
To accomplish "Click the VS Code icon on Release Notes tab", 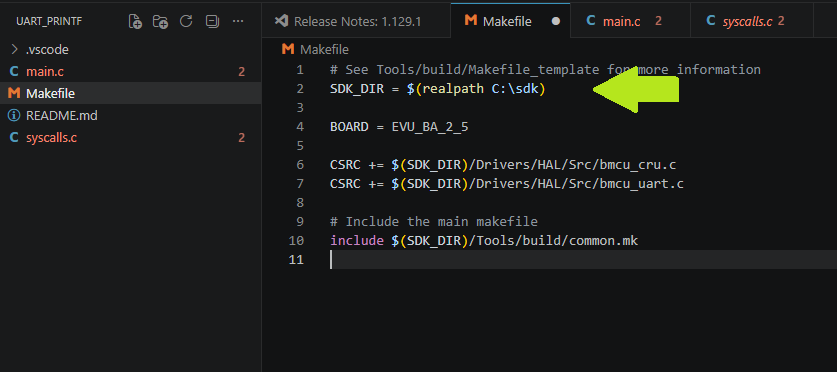I will tap(281, 21).
